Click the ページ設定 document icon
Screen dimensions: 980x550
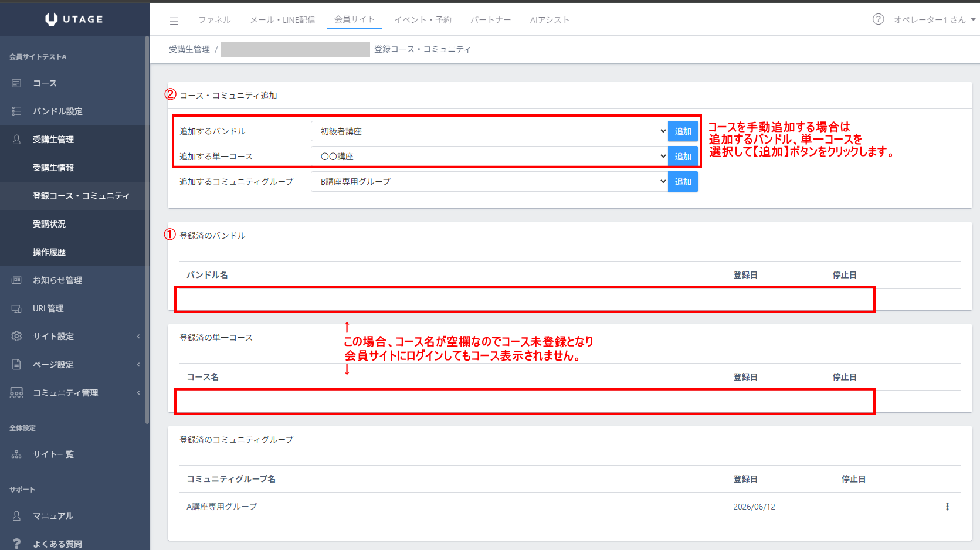pos(16,365)
